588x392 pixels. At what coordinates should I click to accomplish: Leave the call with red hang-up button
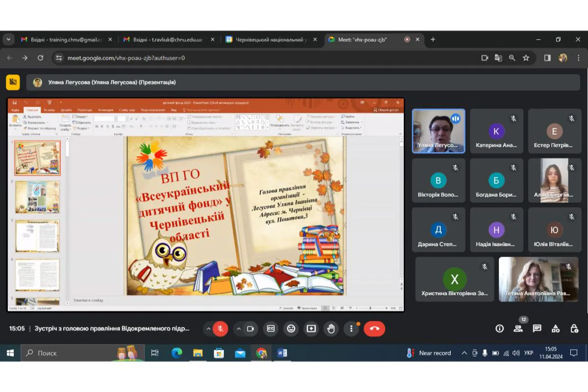click(374, 329)
